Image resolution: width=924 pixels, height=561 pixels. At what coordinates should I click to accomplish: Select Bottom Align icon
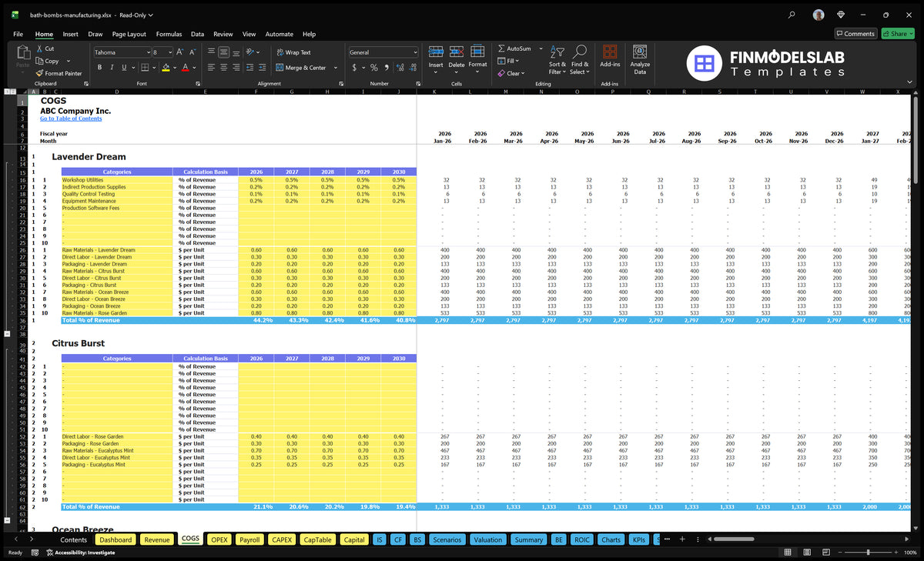pyautogui.click(x=236, y=52)
